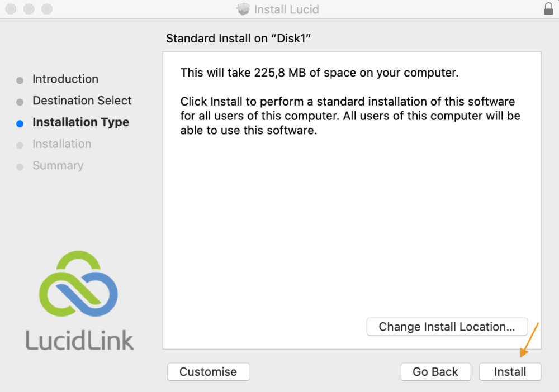Click the Standard Install on Disk1 heading
559x392 pixels.
point(238,39)
